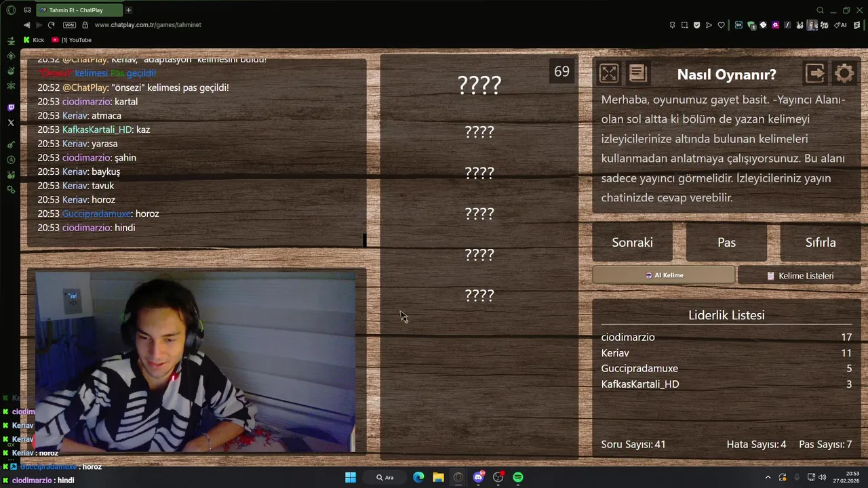
Task: Open Spotify from the taskbar
Action: (518, 477)
